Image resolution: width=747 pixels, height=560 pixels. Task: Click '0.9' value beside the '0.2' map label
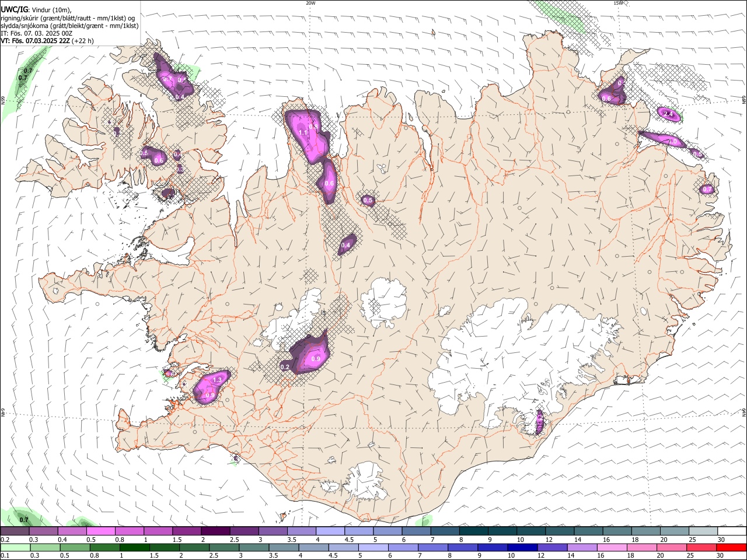(x=316, y=359)
